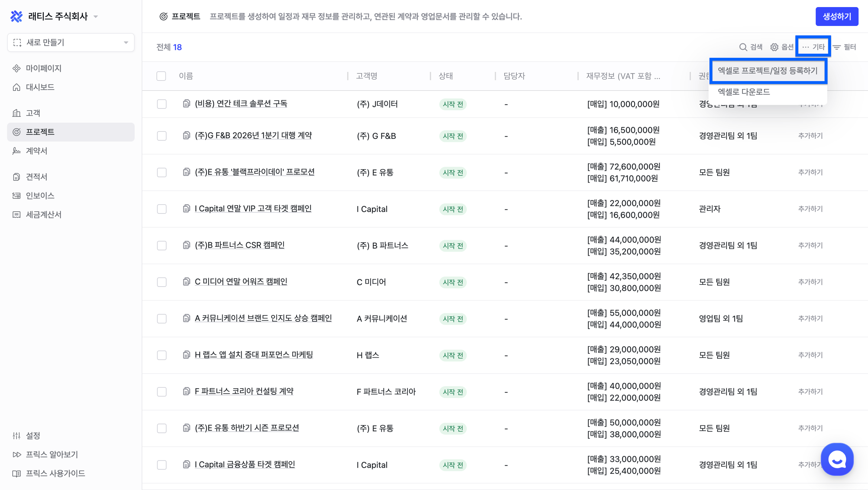Open the chat support bubble
868x490 pixels.
(x=837, y=459)
